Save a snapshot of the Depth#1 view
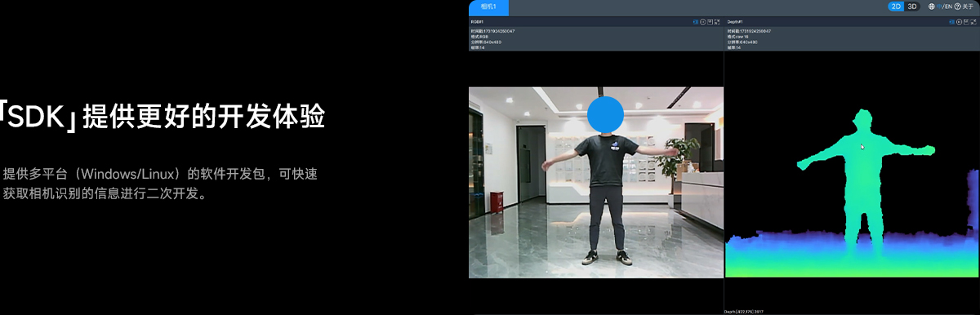980x315 pixels. coord(966,22)
